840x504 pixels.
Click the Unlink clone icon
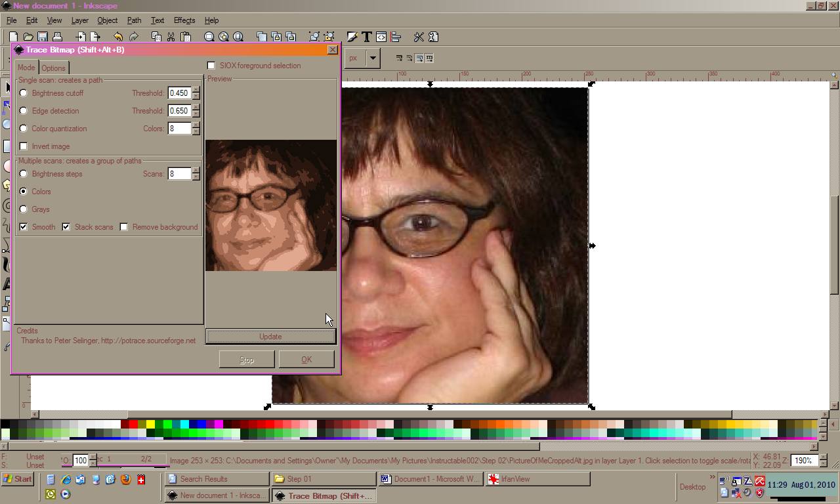(x=291, y=37)
